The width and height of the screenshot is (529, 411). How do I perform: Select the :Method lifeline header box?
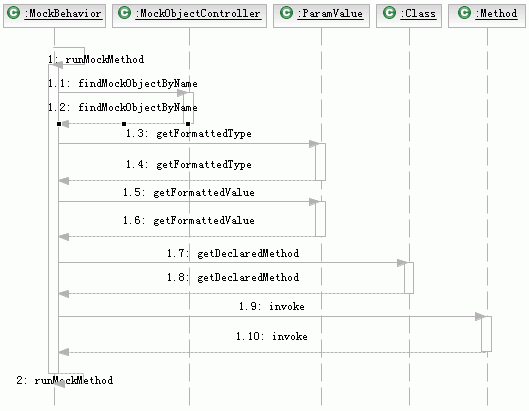(487, 16)
